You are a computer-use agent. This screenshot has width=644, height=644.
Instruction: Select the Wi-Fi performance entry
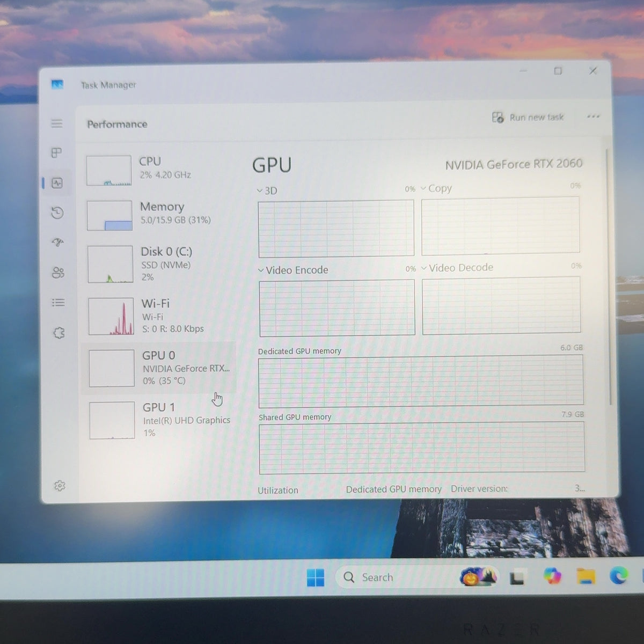point(160,316)
